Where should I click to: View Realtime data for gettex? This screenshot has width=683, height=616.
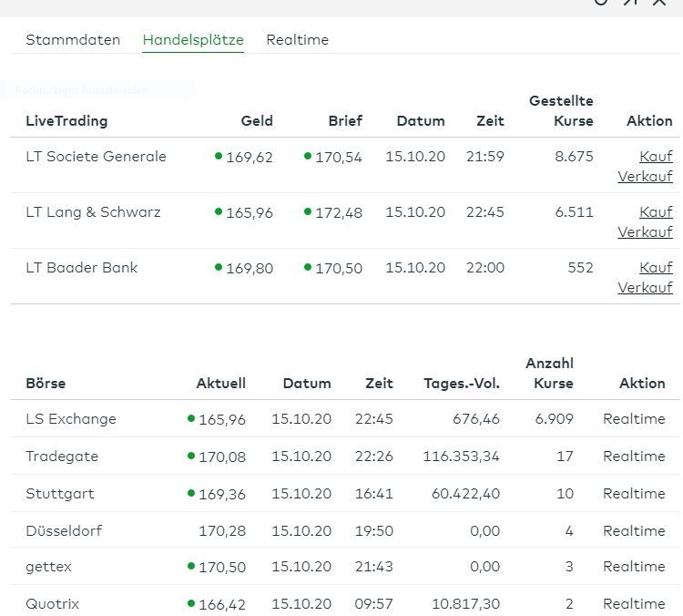[634, 567]
